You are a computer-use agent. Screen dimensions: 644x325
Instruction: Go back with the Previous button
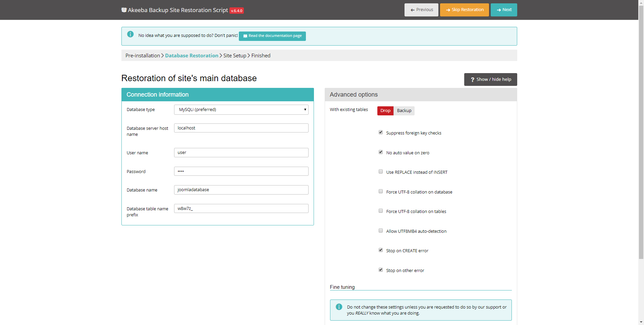421,10
